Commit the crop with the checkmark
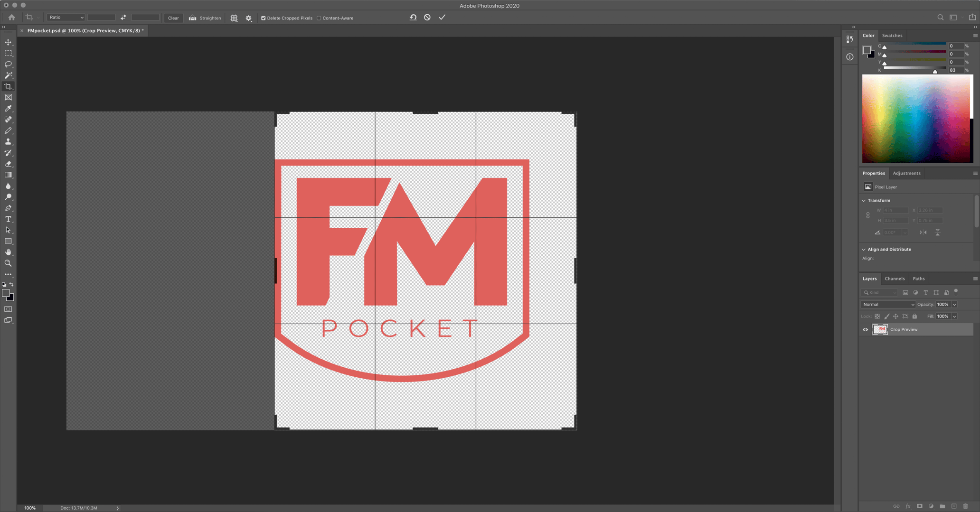This screenshot has height=512, width=980. click(442, 17)
